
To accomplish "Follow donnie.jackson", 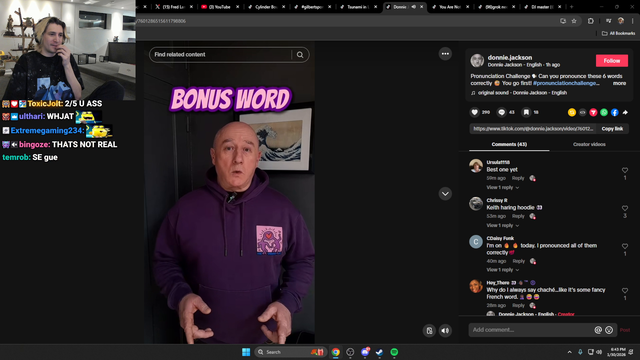I will 611,60.
